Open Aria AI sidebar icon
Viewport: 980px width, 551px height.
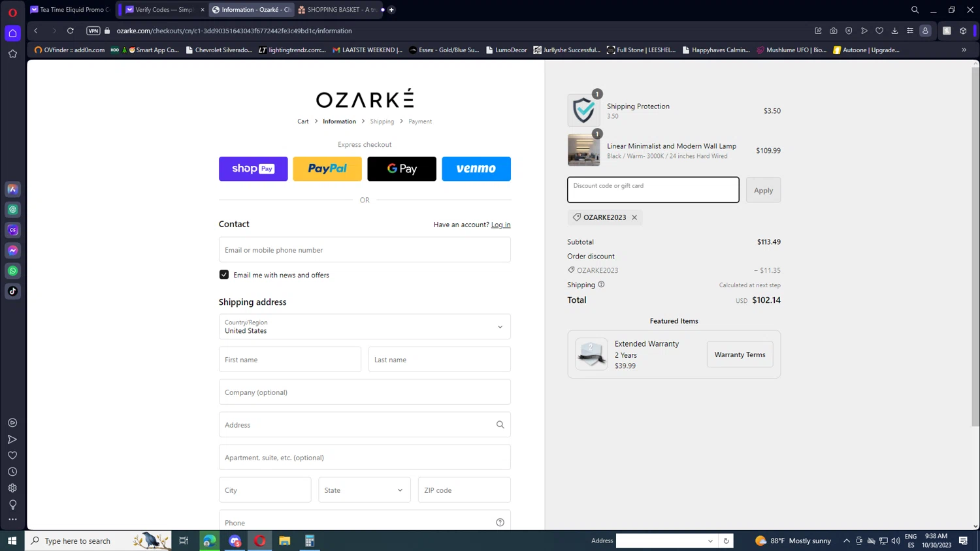(x=12, y=189)
